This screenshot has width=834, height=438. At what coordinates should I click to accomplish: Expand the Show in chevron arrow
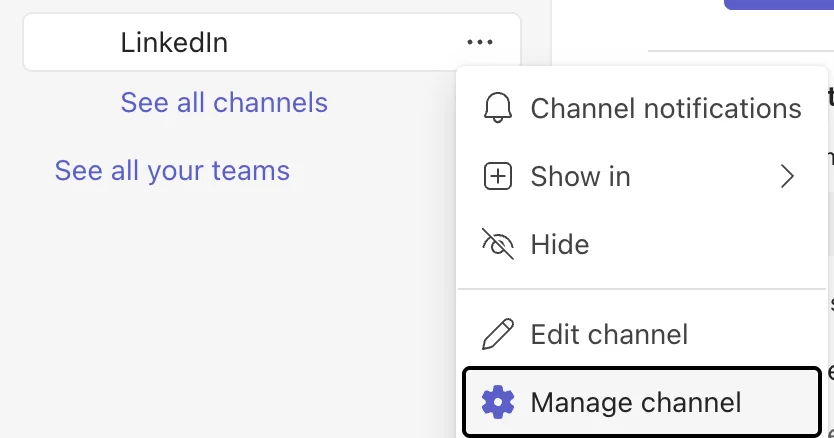(787, 176)
